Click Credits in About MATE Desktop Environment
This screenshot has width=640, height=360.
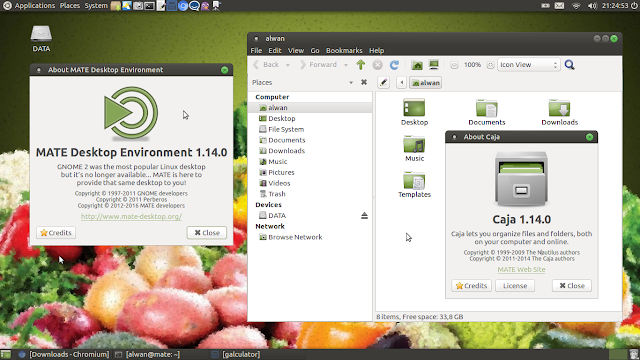(x=56, y=233)
